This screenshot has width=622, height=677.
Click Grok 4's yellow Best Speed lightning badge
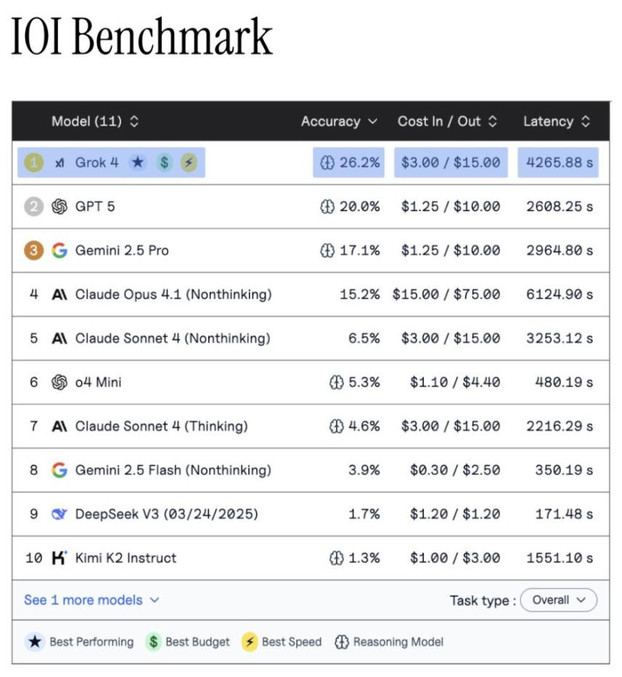188,162
